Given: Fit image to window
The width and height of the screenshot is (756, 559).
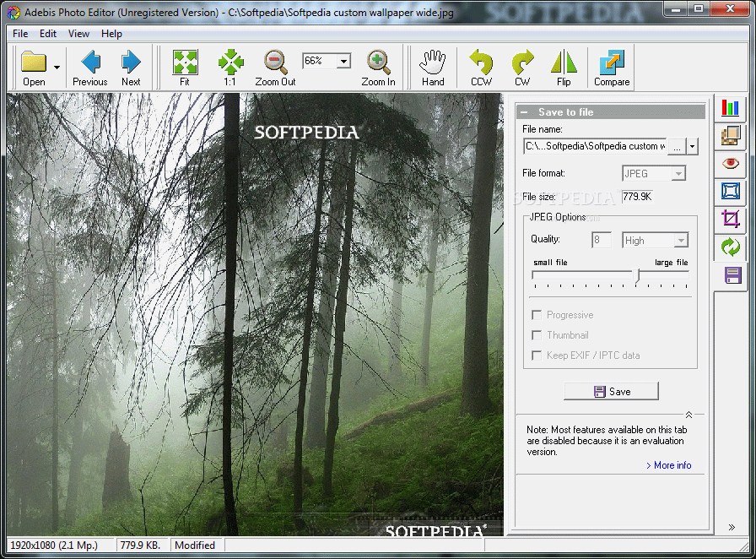Looking at the screenshot, I should tap(185, 68).
